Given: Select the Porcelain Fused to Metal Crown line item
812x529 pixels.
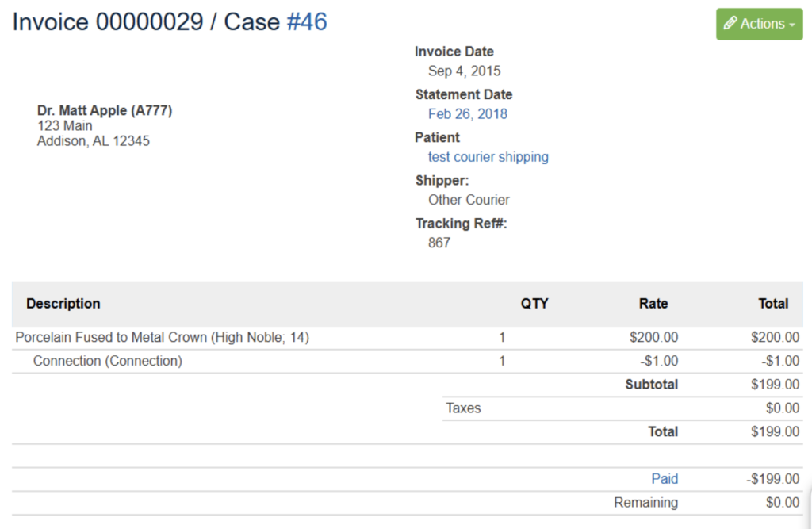Looking at the screenshot, I should coord(162,337).
